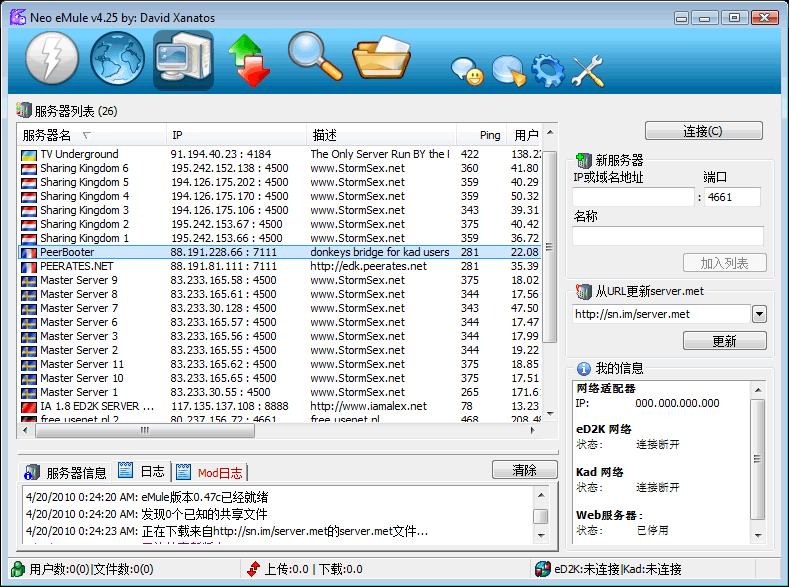Select the PeerBooter server row
Image resolution: width=789 pixels, height=587 pixels.
click(x=280, y=252)
